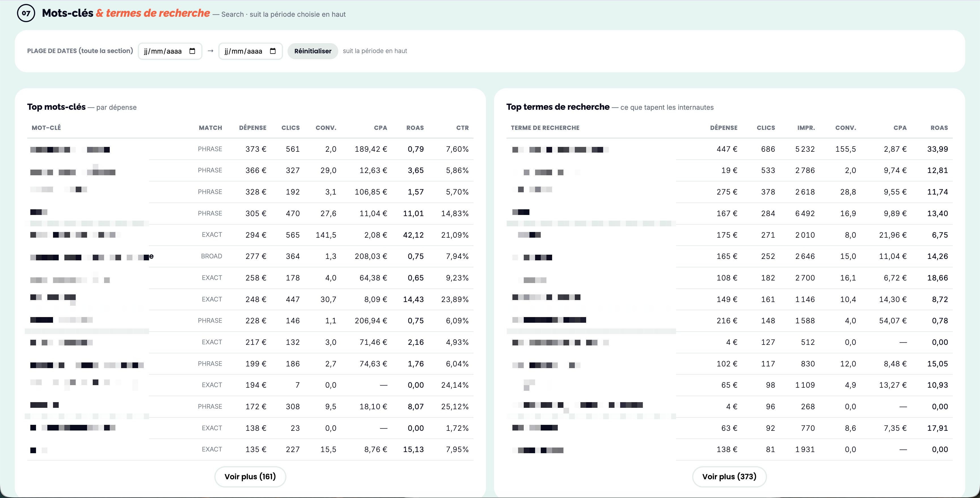Click the IMPR. column header
The image size is (980, 498).
coord(806,128)
